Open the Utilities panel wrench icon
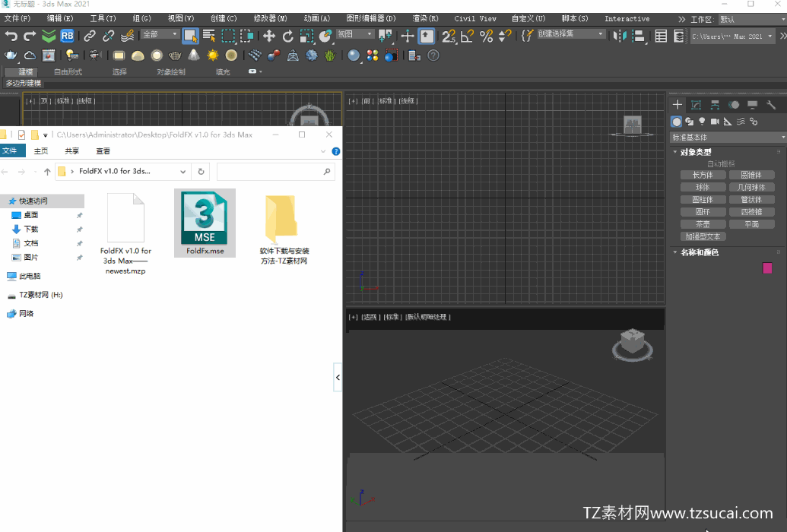 point(771,105)
